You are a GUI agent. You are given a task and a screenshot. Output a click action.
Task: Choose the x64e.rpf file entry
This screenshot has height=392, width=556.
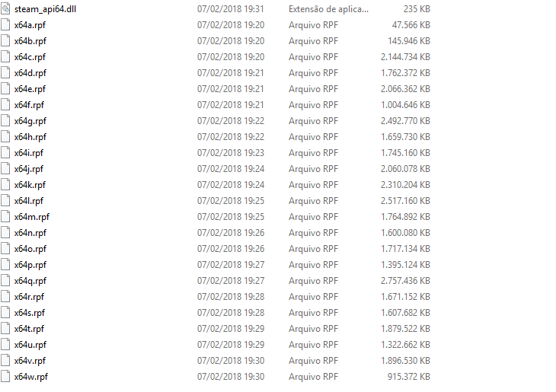[30, 89]
